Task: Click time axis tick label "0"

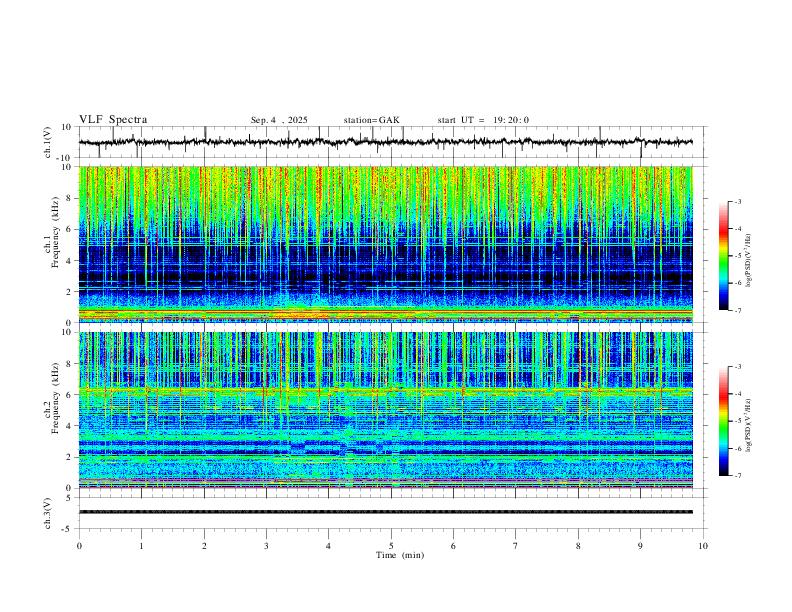Action: coord(79,546)
